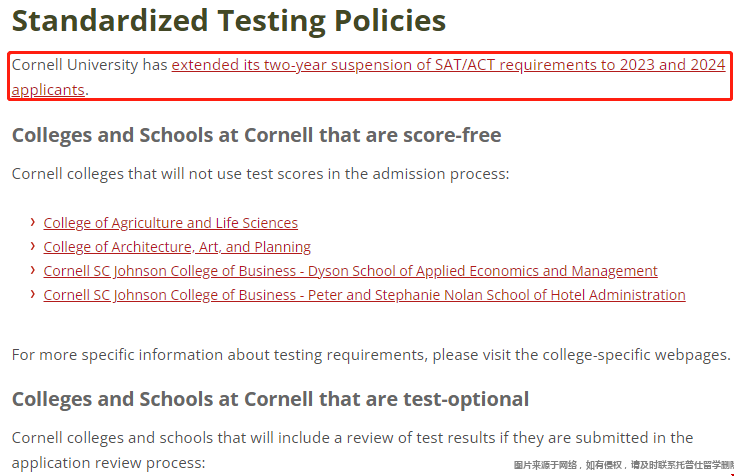Click the chevron bullet beside Agriculture and Life Sciences
Image resolution: width=734 pixels, height=476 pixels.
point(32,222)
